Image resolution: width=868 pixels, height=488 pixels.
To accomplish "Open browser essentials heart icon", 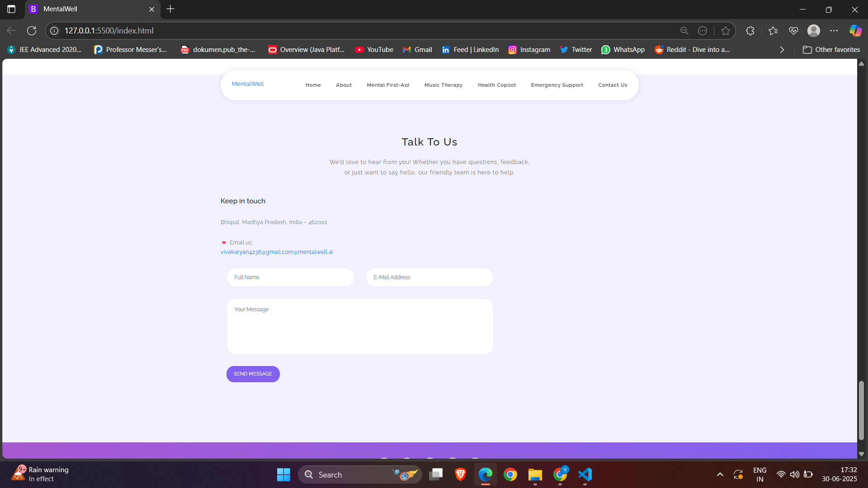I will click(793, 31).
